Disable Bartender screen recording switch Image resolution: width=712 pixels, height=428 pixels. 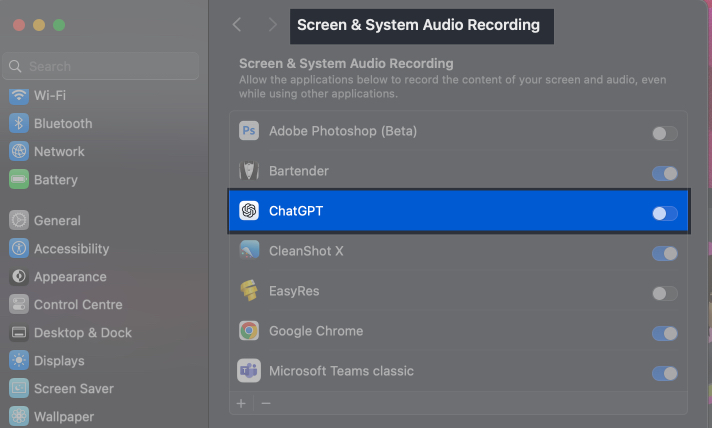tap(664, 173)
